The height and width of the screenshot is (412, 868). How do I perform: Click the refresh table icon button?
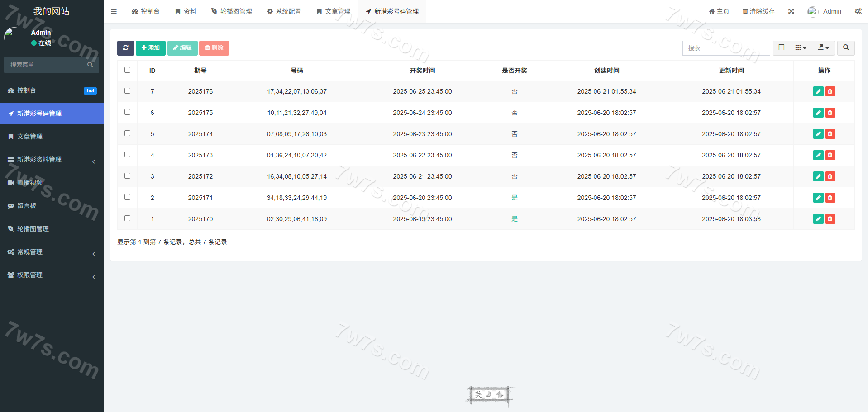(125, 48)
